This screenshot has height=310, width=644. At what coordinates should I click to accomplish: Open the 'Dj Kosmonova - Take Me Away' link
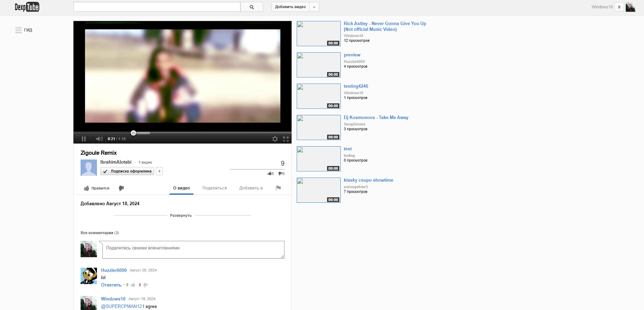[x=376, y=117]
